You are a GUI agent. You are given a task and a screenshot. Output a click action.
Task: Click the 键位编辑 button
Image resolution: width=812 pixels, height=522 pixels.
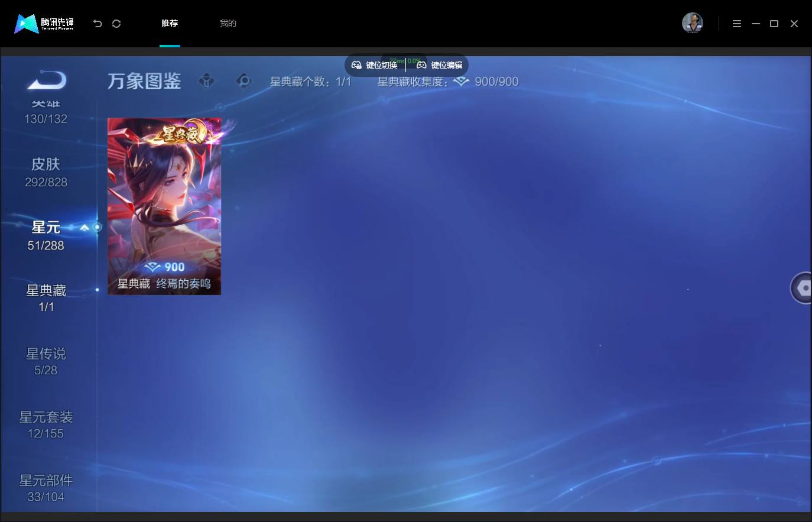point(440,65)
